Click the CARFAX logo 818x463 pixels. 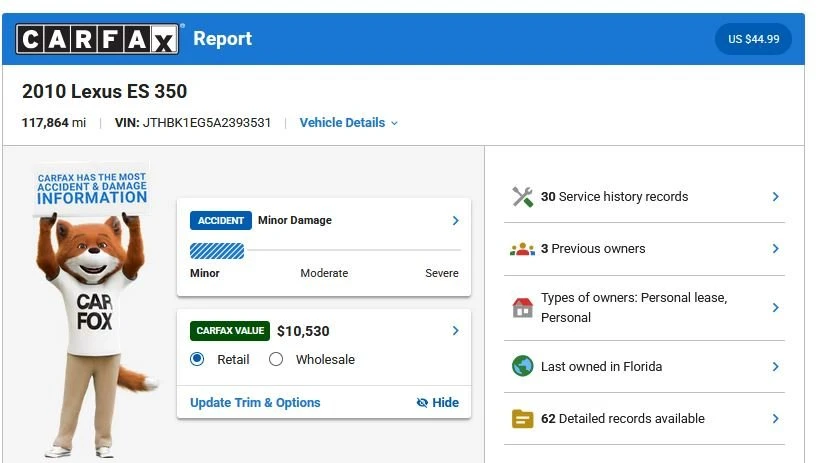point(98,39)
